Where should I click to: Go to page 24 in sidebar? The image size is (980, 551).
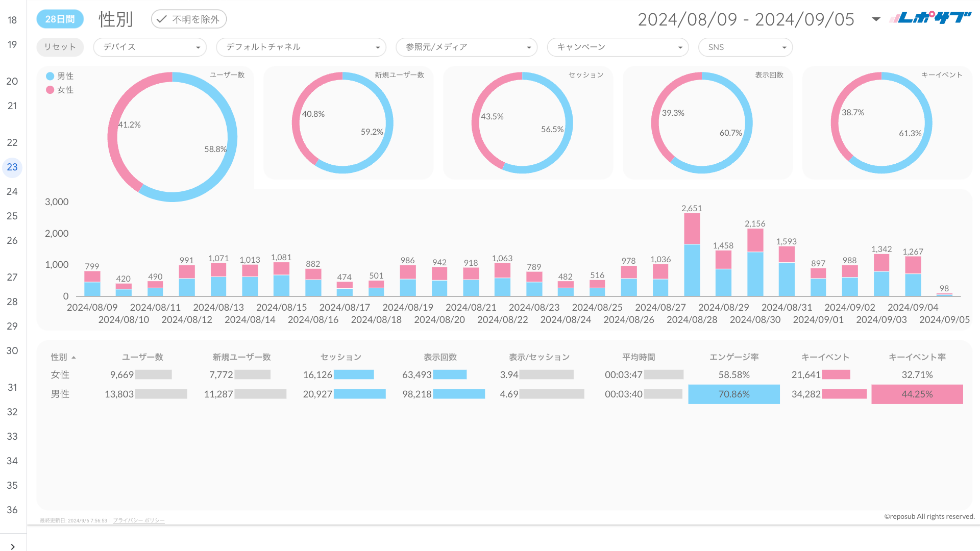[x=12, y=191]
